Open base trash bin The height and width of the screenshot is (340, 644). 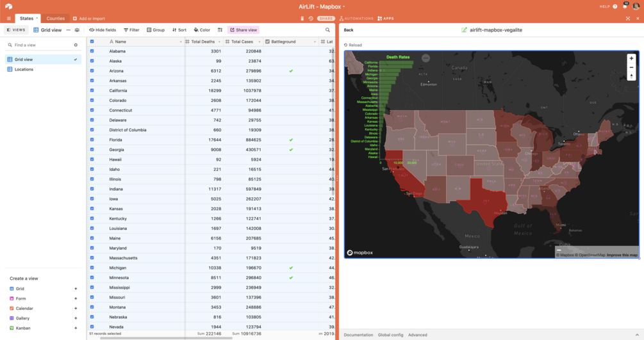pos(302,19)
